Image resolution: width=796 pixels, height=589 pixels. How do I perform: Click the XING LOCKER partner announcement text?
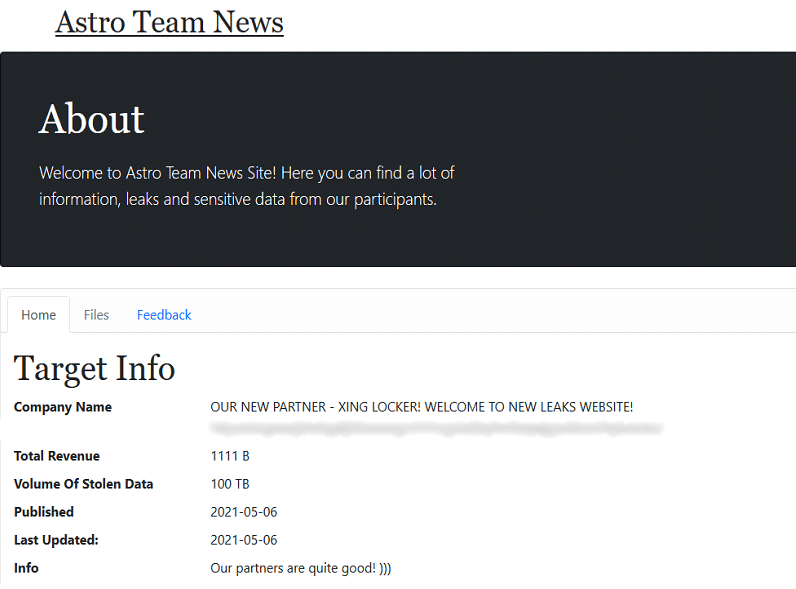(x=422, y=407)
